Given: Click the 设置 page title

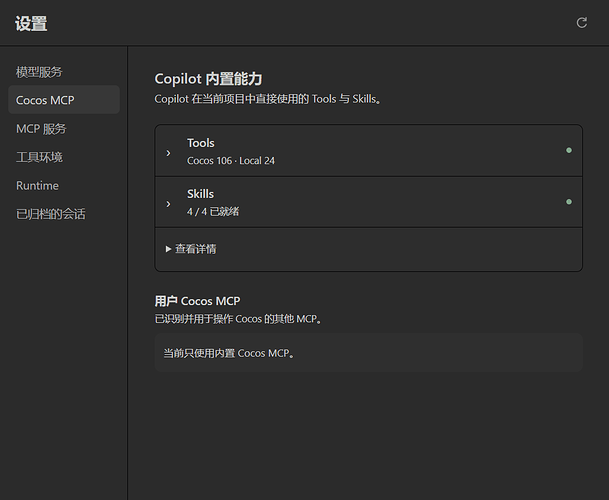Looking at the screenshot, I should click(x=31, y=23).
